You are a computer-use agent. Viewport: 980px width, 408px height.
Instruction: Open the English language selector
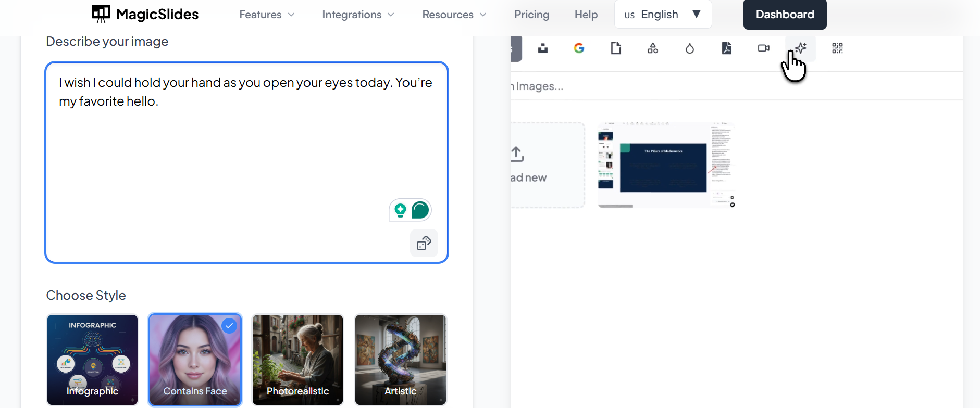coord(663,15)
